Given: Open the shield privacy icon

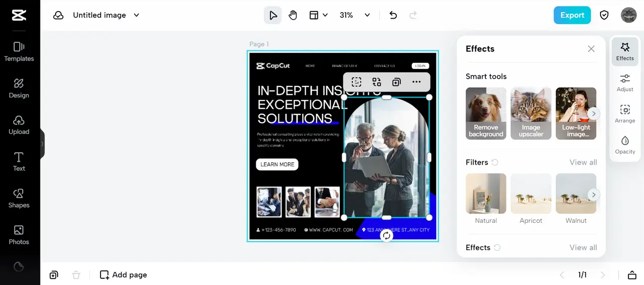Looking at the screenshot, I should (604, 15).
